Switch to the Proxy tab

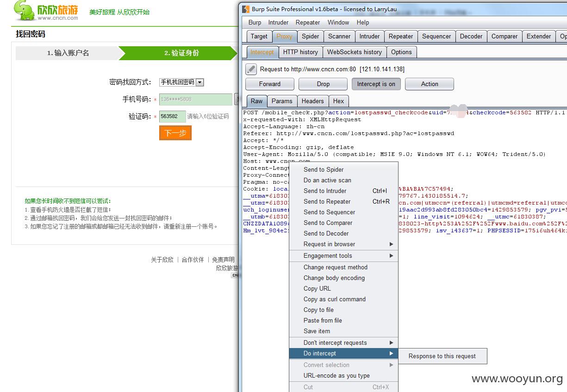point(284,37)
